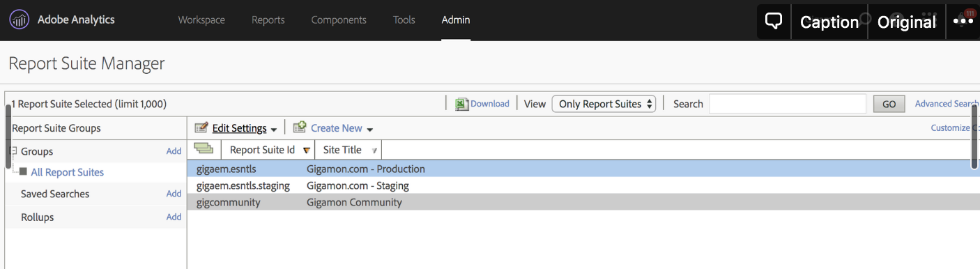Screen dimensions: 980x269
Task: Click the Gigamon.com - Staging title cell
Action: [x=358, y=185]
